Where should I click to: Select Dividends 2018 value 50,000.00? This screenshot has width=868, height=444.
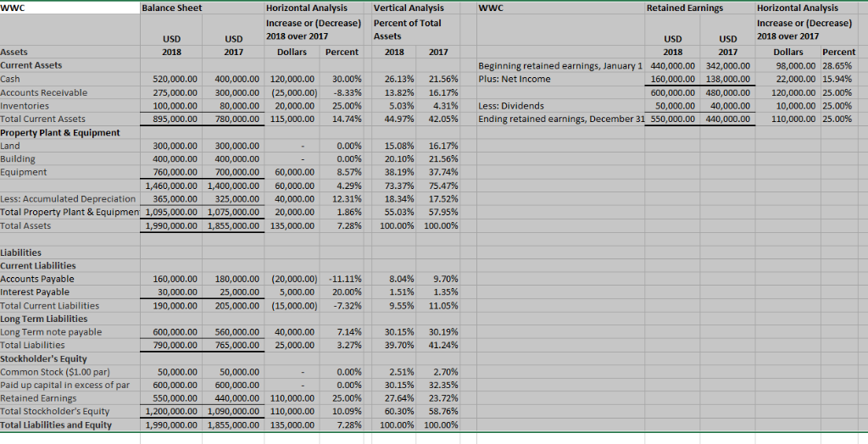point(676,106)
